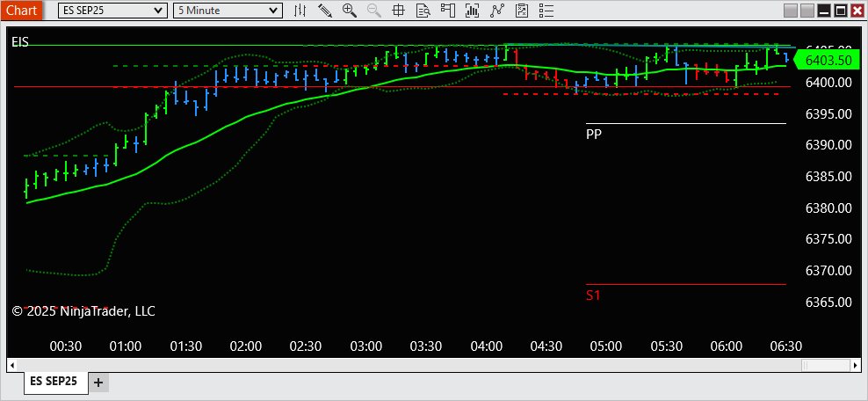Click the 6395.00 price axis label
The image size is (868, 401).
coord(828,113)
